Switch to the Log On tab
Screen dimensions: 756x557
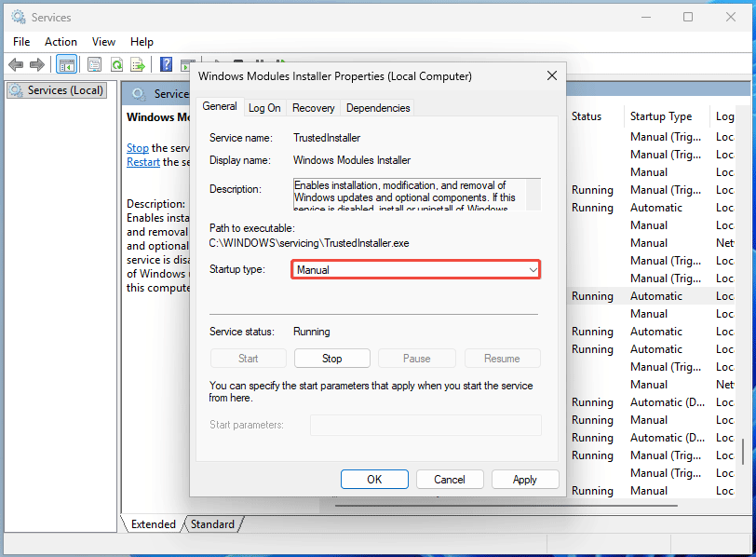264,107
